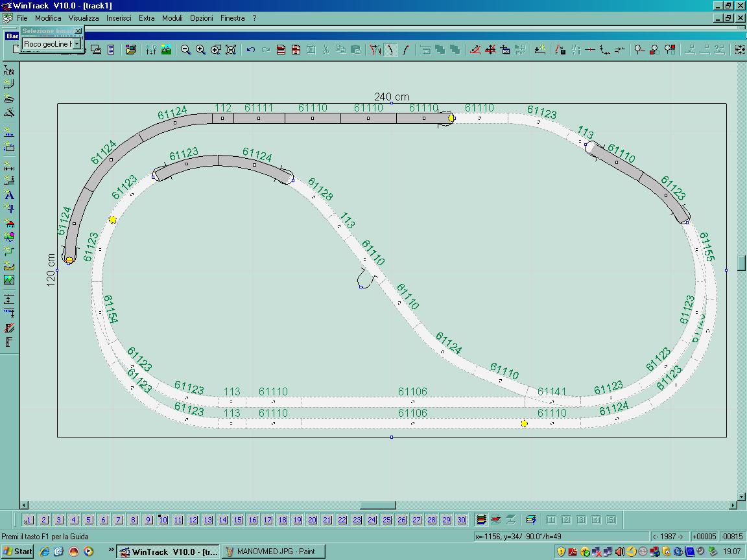Screen dimensions: 747x560
Task: Select the FLEX track tool in sidebar
Action: (x=8, y=69)
